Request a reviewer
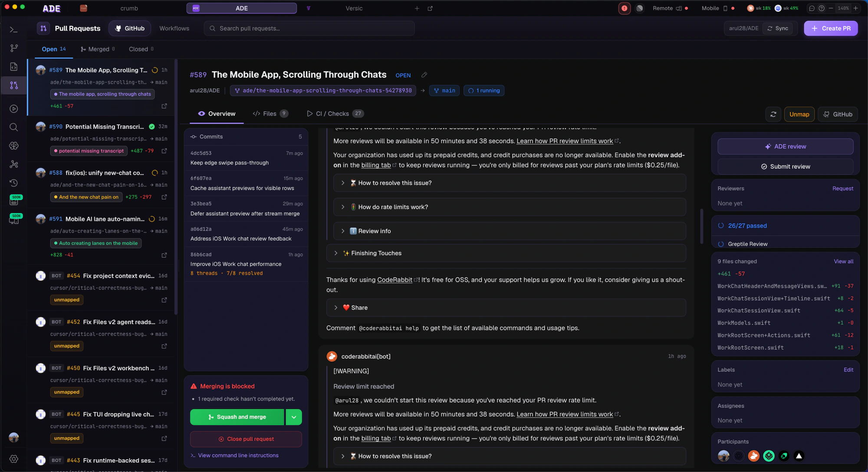This screenshot has width=868, height=472. click(x=843, y=189)
